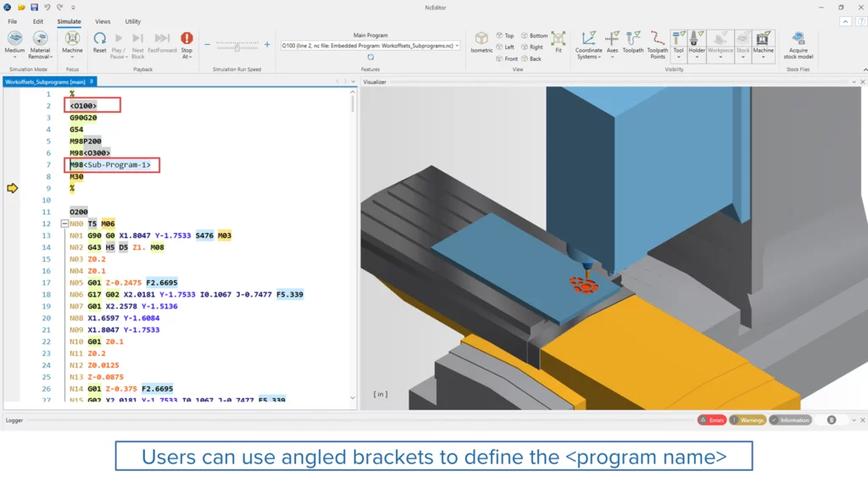Select the Machine focus icon
The width and height of the screenshot is (868, 488).
coord(73,38)
